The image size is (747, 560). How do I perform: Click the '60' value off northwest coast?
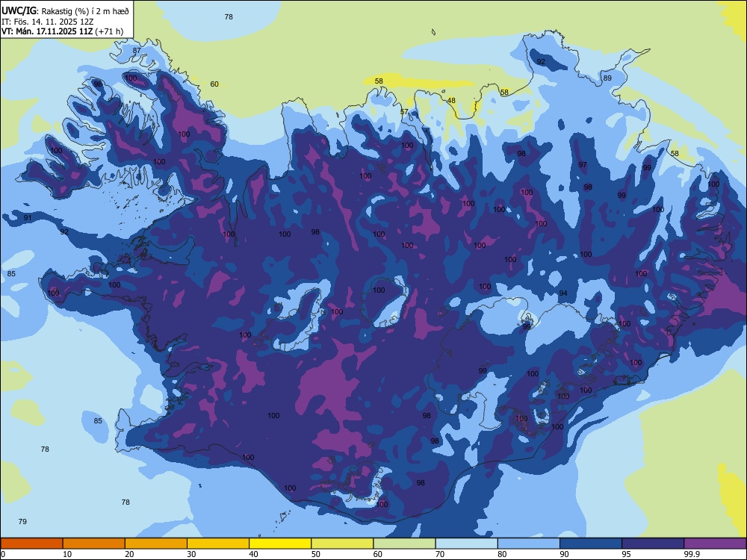click(x=214, y=84)
